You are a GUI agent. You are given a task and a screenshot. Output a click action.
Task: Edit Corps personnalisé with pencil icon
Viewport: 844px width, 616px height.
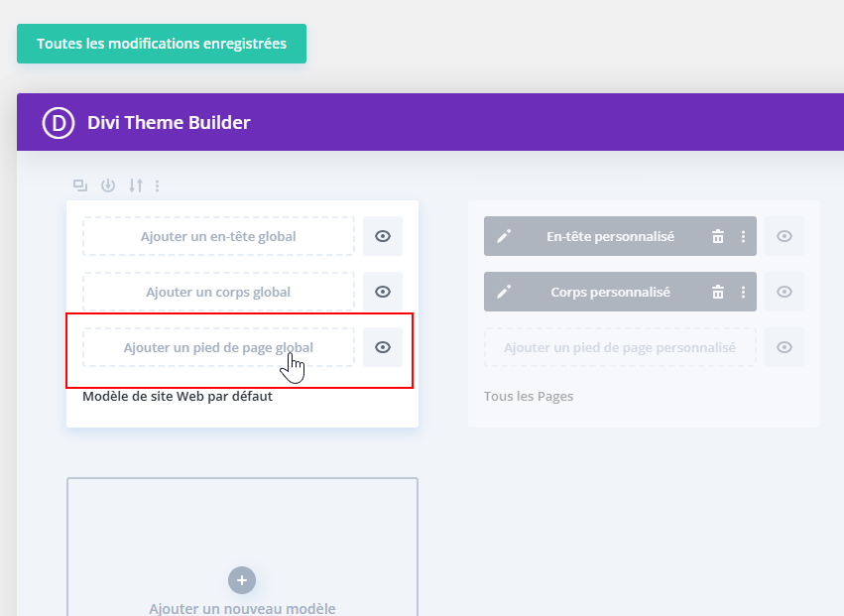(x=504, y=292)
